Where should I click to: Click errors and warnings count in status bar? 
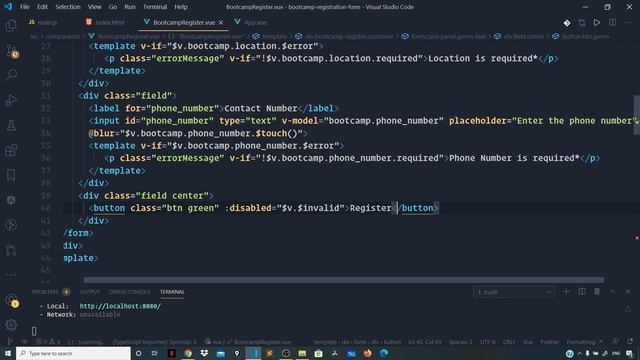tap(48, 342)
